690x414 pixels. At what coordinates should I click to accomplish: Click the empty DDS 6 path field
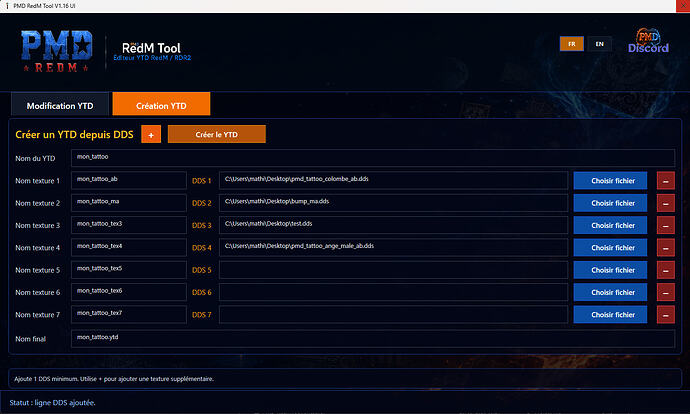(x=393, y=292)
